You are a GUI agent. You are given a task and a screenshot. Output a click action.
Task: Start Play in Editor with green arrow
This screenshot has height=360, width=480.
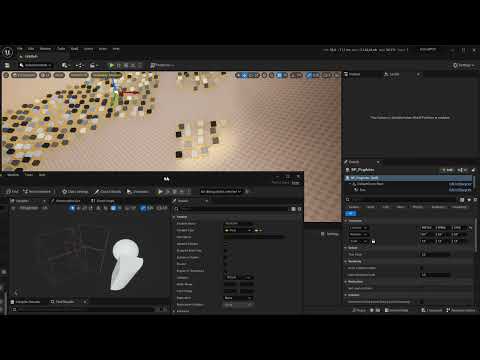coord(112,65)
